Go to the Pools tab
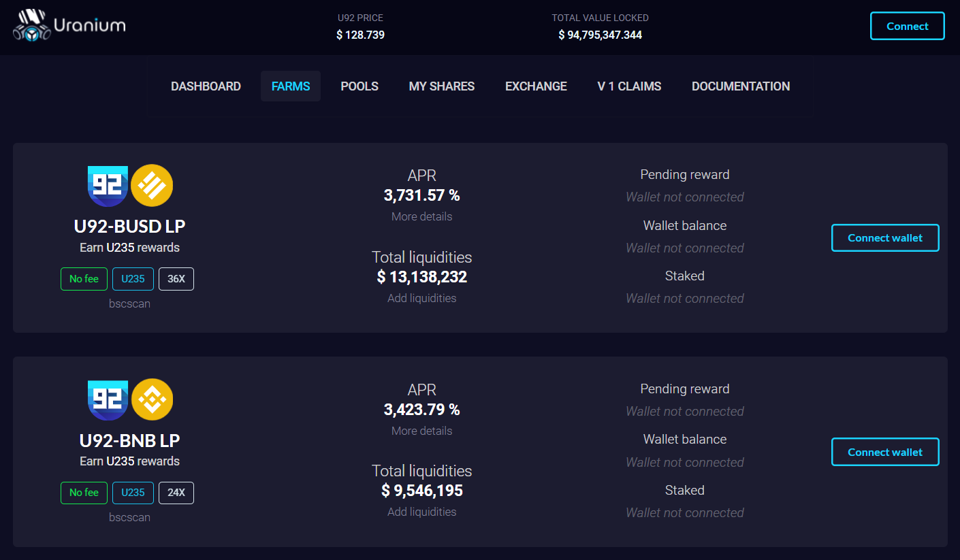This screenshot has width=960, height=560. click(x=359, y=86)
